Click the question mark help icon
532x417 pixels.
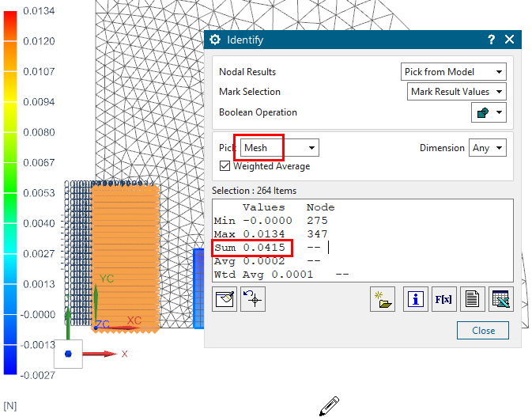click(491, 40)
